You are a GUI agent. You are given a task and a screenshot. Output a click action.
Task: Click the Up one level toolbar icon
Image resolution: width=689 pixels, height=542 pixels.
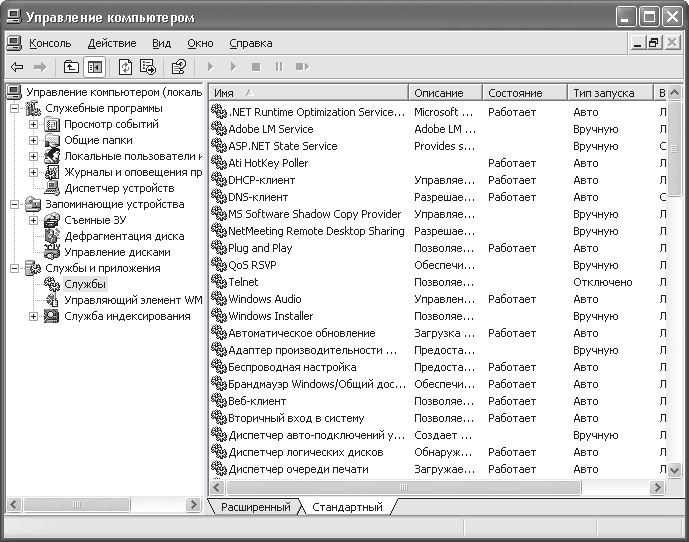click(71, 67)
